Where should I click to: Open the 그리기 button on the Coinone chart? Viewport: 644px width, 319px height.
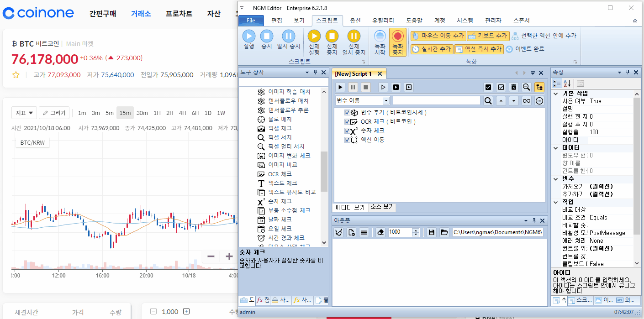pyautogui.click(x=54, y=113)
